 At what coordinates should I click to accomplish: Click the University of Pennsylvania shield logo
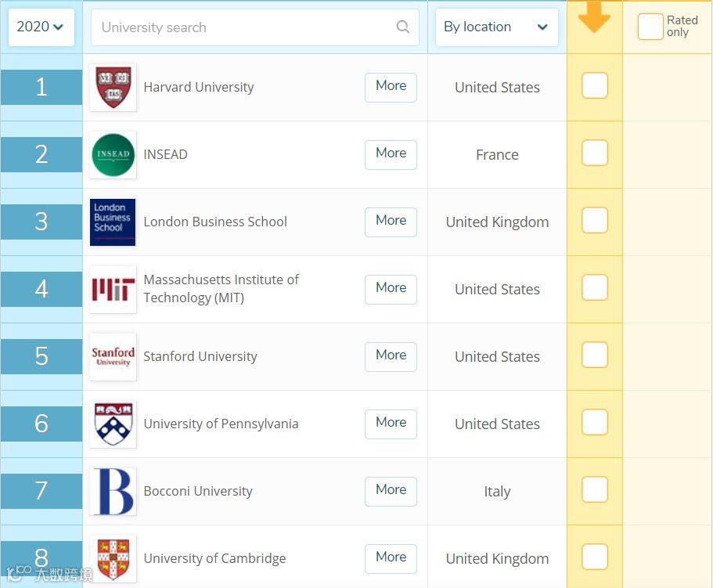(x=113, y=424)
